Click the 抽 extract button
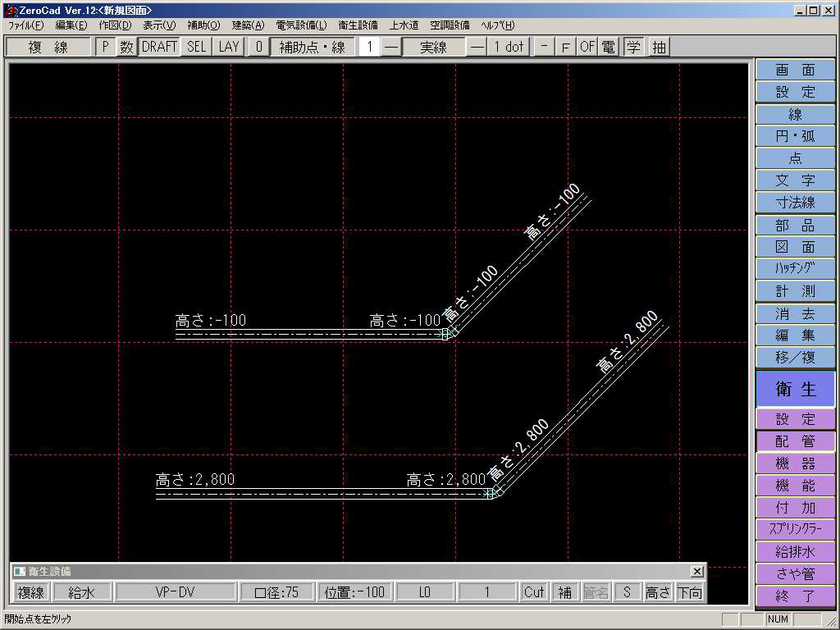 (660, 47)
